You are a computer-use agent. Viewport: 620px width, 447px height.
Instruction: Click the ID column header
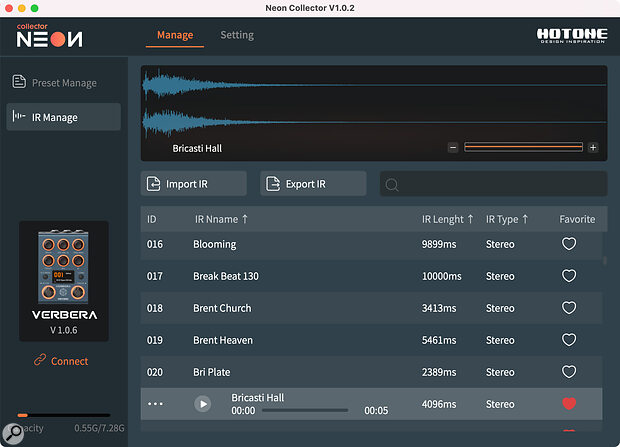[x=152, y=219]
